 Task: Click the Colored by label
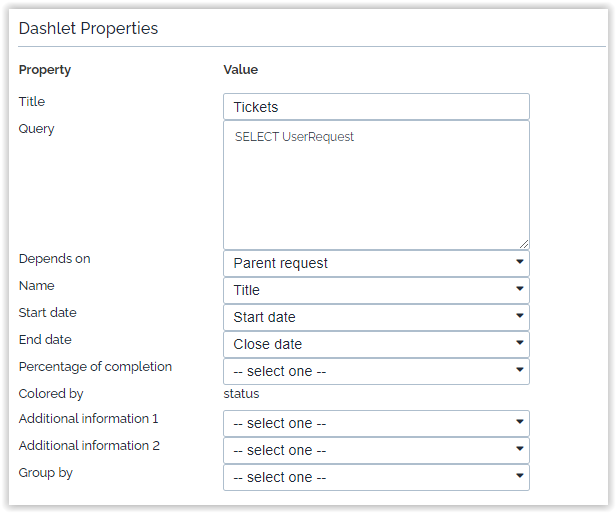pos(51,394)
